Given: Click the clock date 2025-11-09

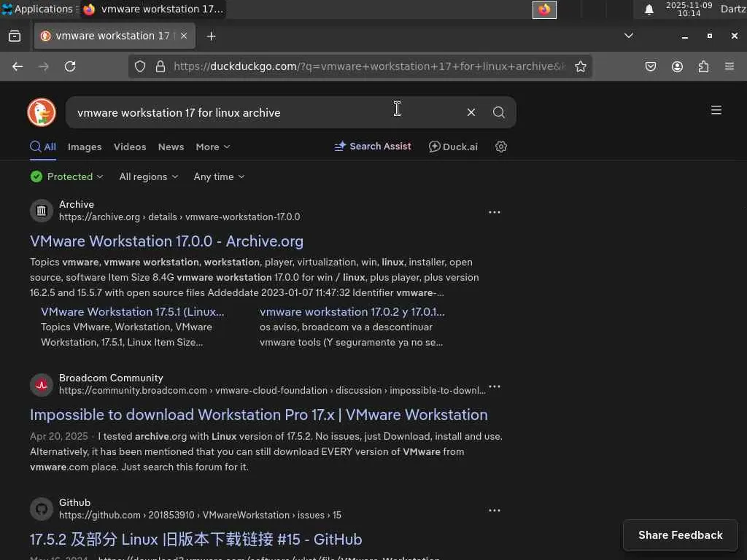Looking at the screenshot, I should tap(689, 5).
